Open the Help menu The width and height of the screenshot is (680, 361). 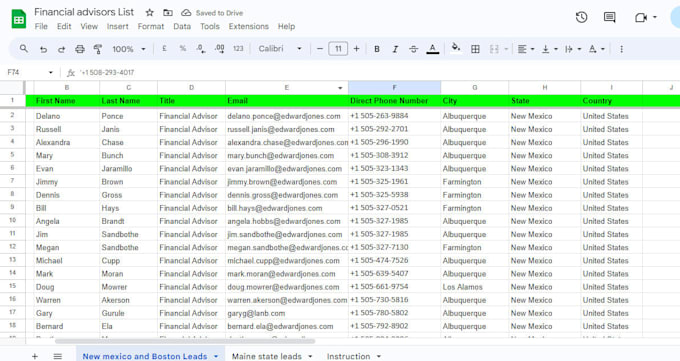coord(287,26)
